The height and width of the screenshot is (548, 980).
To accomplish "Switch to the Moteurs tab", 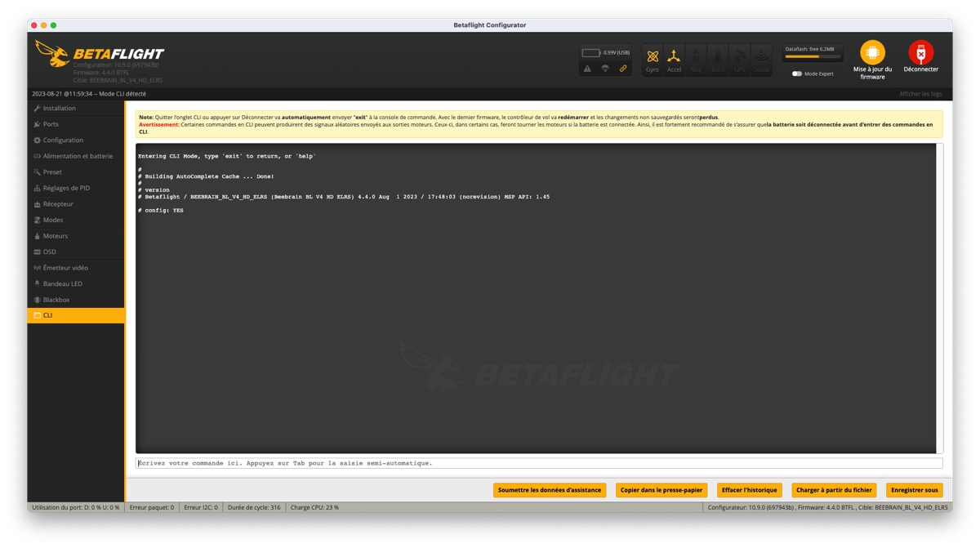I will (x=76, y=235).
